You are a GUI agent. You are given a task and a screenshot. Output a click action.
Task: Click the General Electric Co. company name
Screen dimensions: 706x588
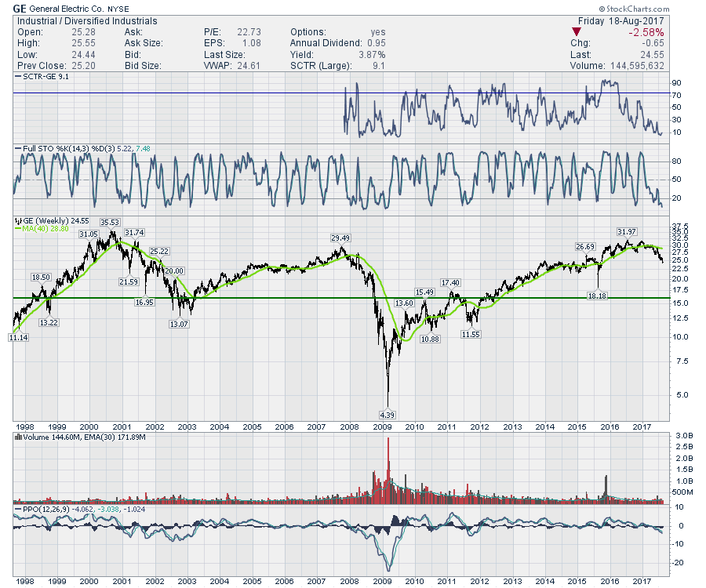[x=66, y=9]
